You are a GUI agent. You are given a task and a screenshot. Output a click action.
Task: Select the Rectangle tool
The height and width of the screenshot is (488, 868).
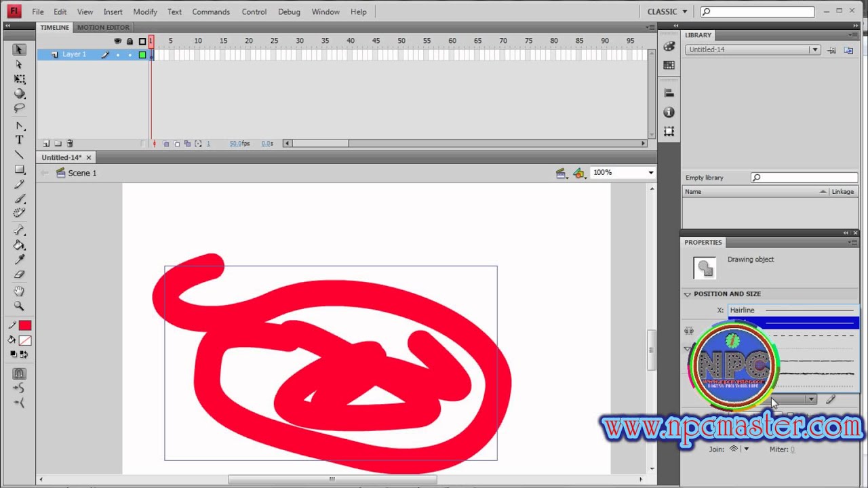tap(19, 169)
